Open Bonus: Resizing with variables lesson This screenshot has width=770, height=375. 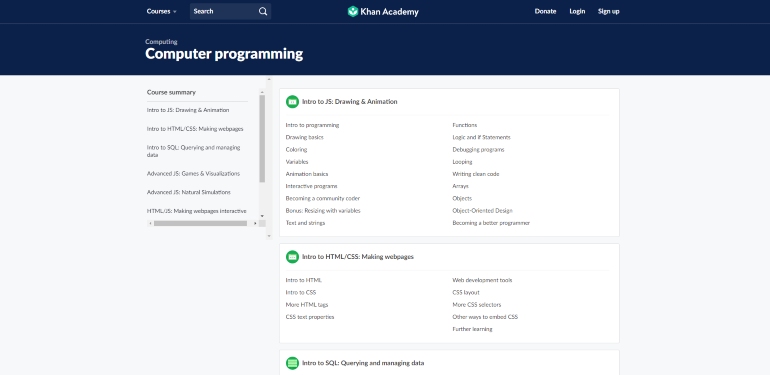click(323, 211)
